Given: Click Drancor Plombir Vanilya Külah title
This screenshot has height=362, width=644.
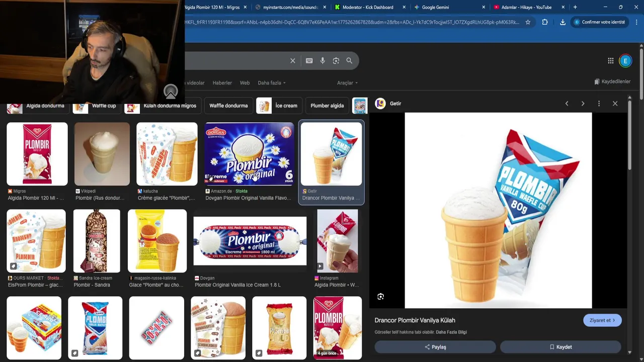Looking at the screenshot, I should pos(415,320).
